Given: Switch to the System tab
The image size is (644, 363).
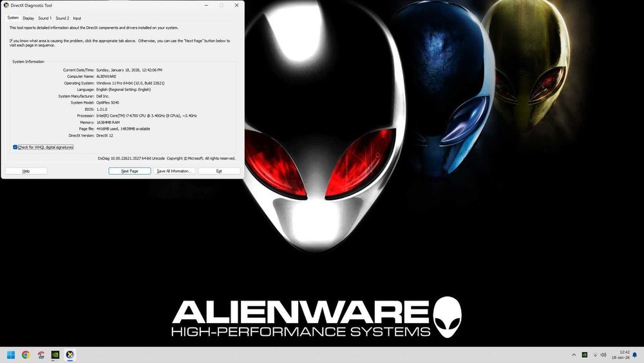Looking at the screenshot, I should coord(13,17).
